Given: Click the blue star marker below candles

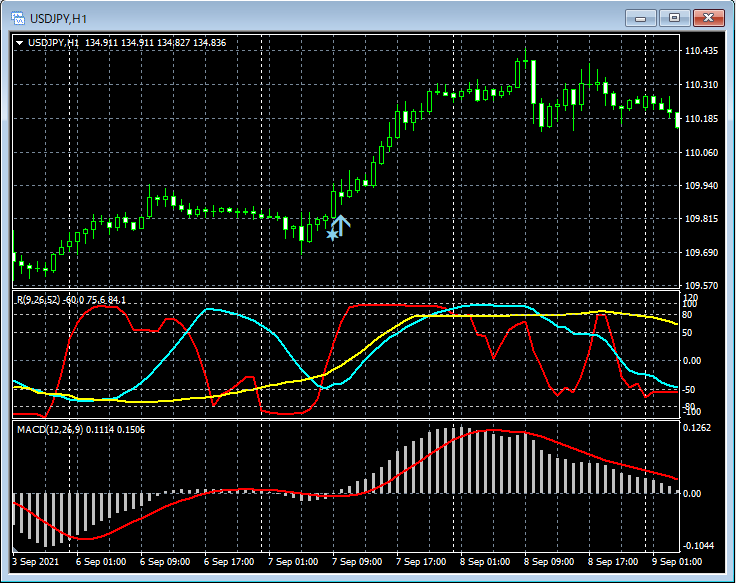Looking at the screenshot, I should coord(332,235).
